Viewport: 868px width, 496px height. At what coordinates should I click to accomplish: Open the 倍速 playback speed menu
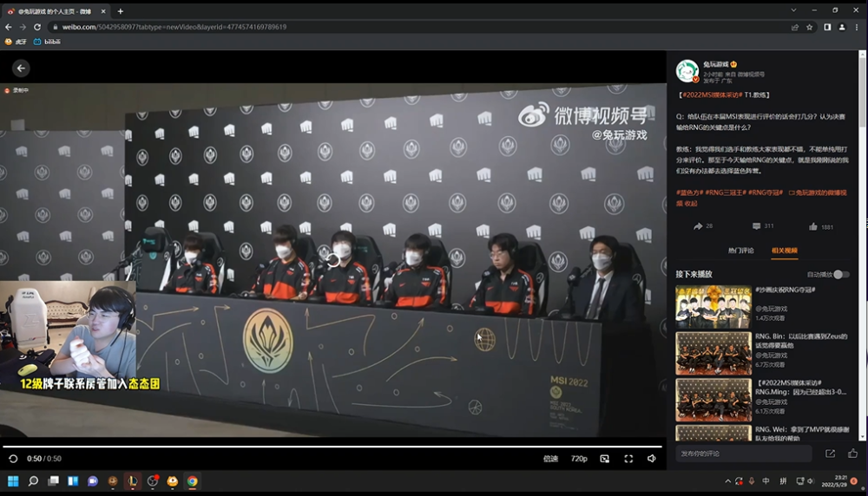tap(550, 459)
